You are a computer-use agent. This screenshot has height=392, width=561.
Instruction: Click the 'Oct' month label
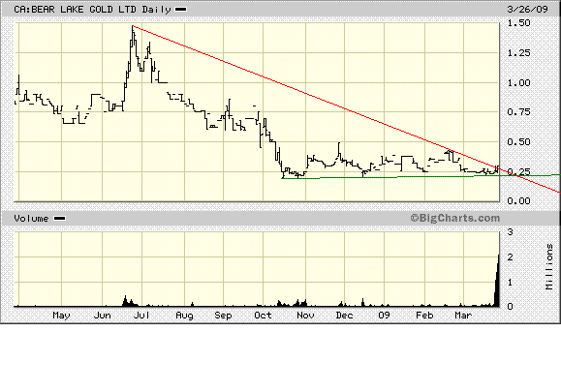pyautogui.click(x=263, y=316)
